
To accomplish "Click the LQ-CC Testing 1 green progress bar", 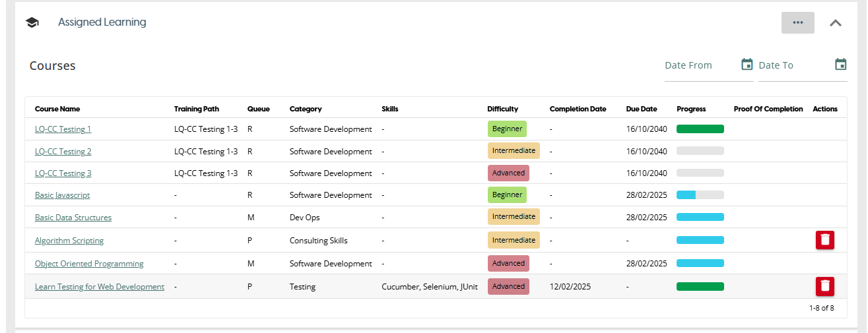I will coord(700,129).
